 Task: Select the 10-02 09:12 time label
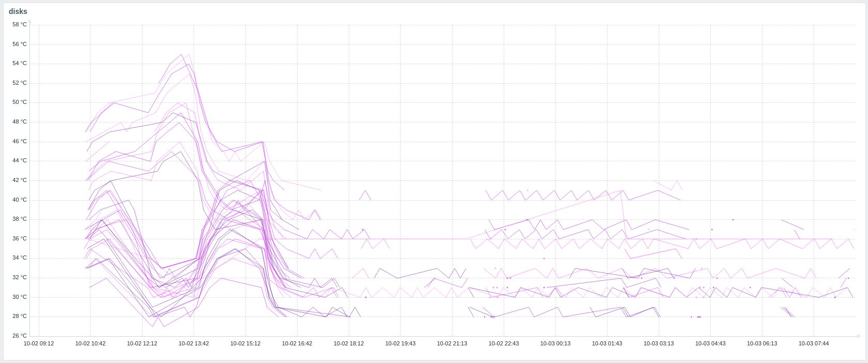(x=39, y=343)
